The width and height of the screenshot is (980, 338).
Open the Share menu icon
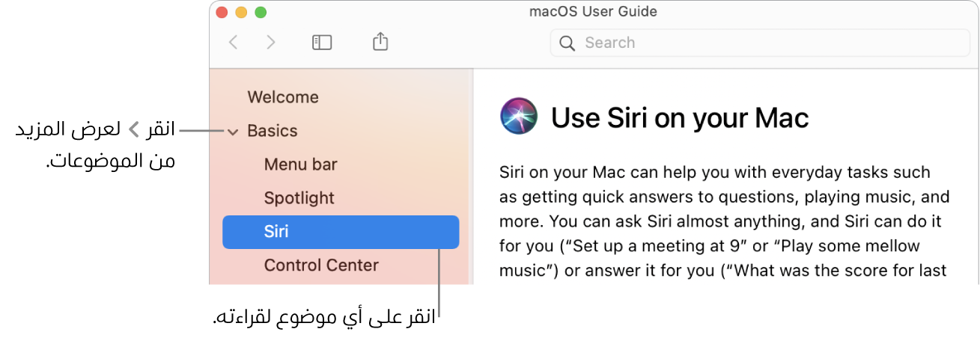[380, 42]
